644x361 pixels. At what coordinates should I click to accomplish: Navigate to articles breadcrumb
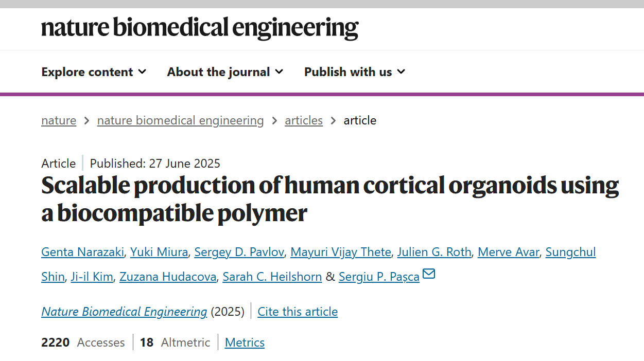point(304,120)
